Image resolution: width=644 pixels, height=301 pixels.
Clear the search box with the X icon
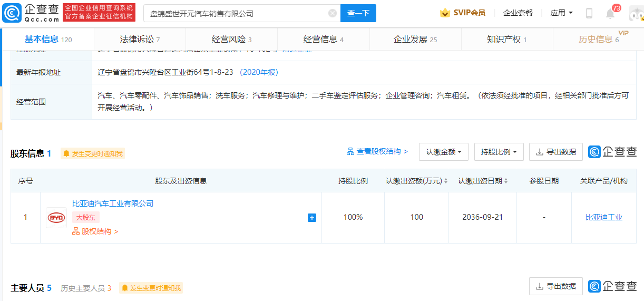(333, 13)
